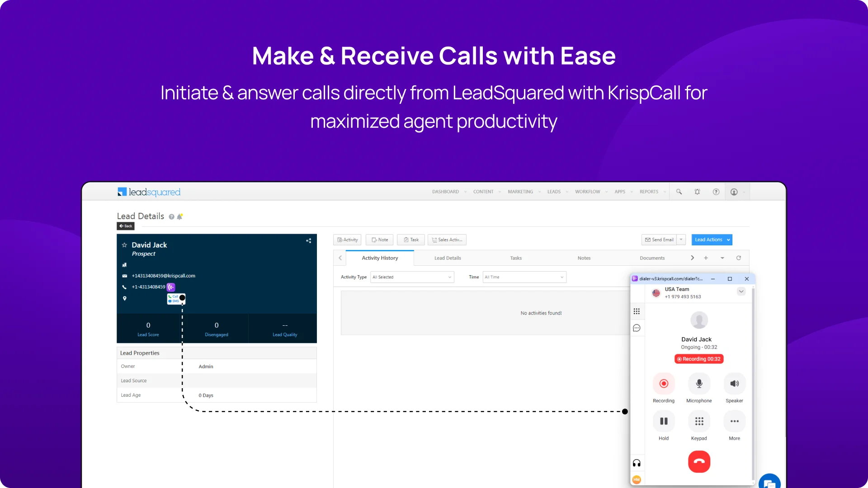868x488 pixels.
Task: Open the CONTENT menu
Action: click(x=483, y=192)
